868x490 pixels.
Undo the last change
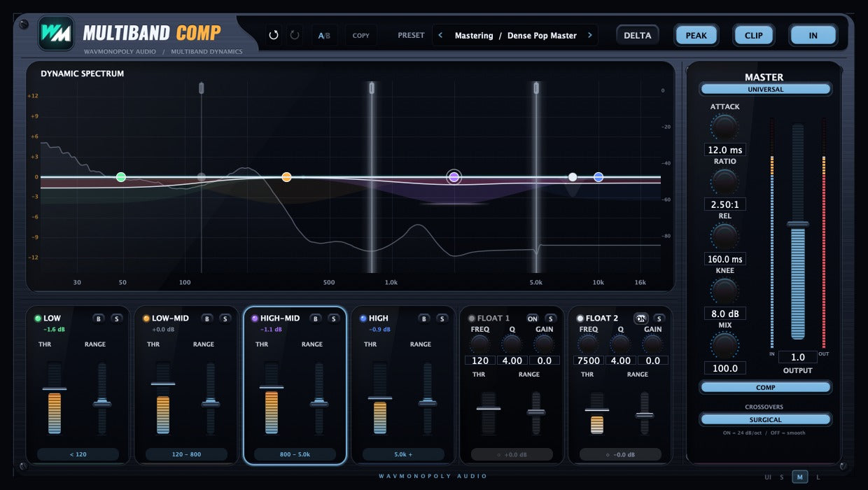(274, 35)
